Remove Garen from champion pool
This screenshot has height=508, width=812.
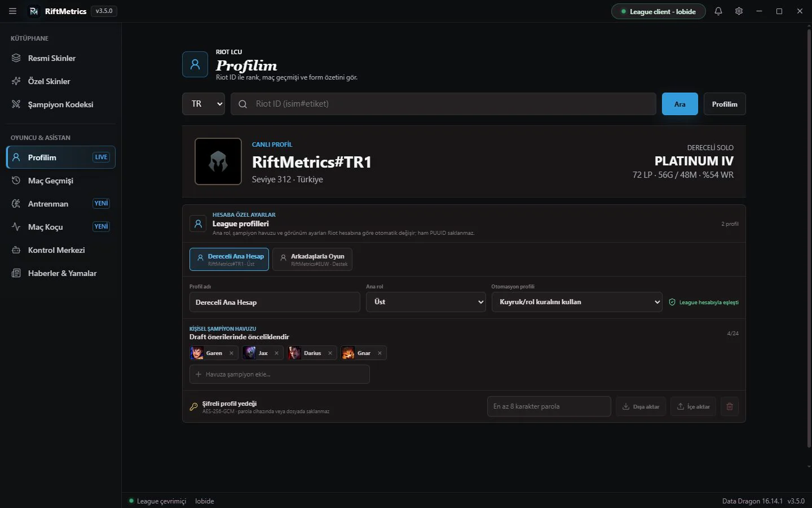(231, 353)
